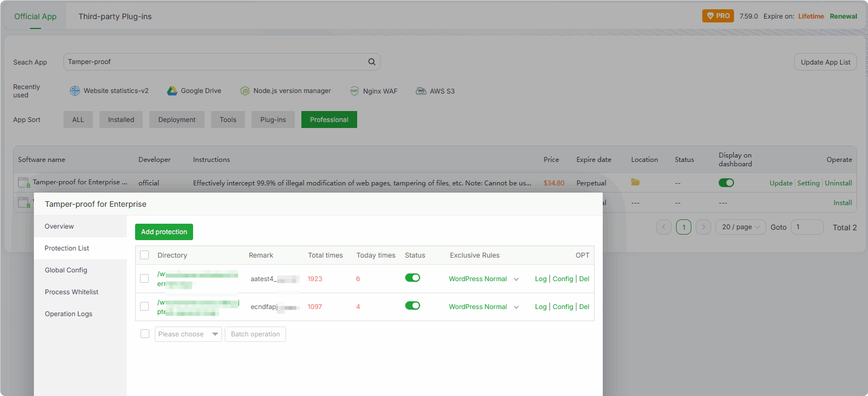Click the search magnifier icon

(x=372, y=62)
